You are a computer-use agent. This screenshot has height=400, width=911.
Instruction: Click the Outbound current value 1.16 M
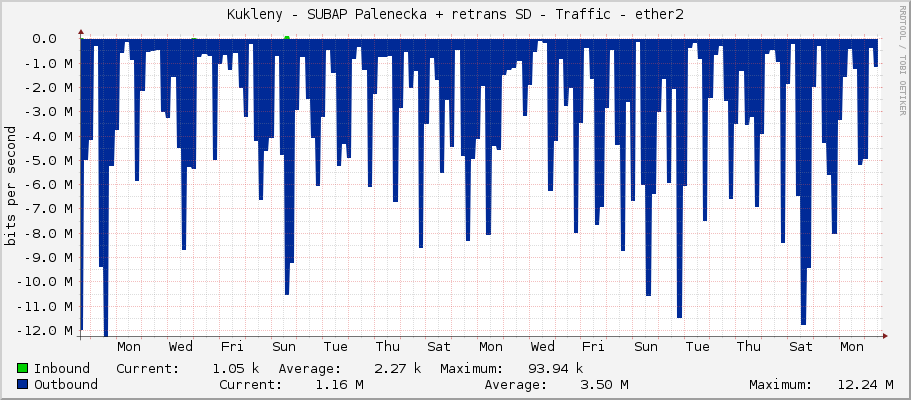(339, 384)
